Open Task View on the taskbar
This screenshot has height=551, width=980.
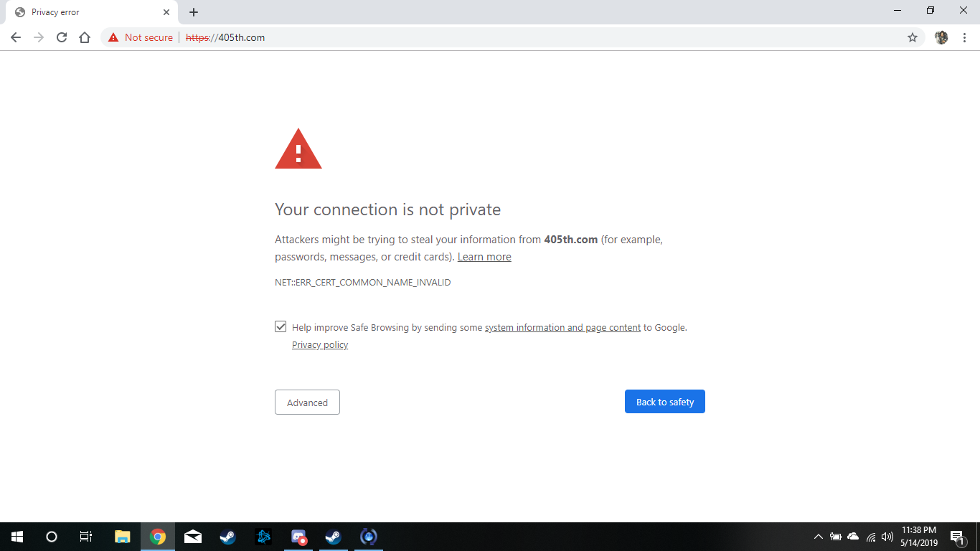click(86, 537)
